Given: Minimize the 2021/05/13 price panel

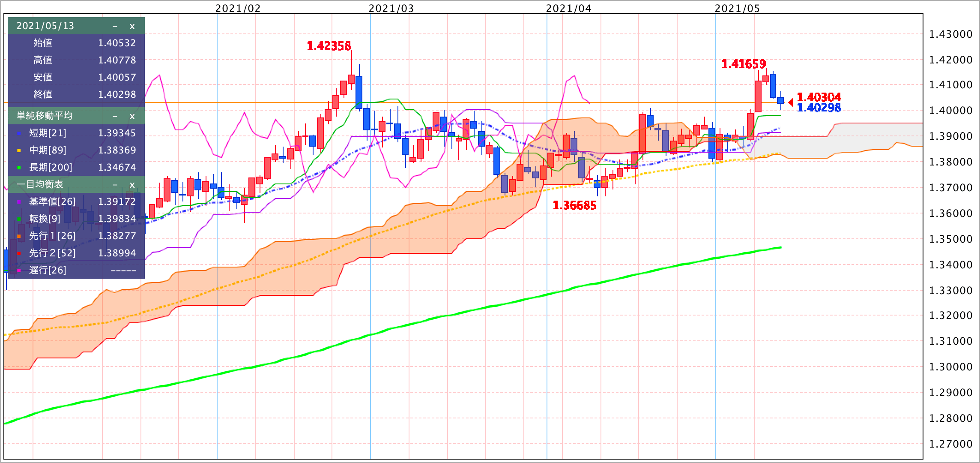Looking at the screenshot, I should 115,26.
